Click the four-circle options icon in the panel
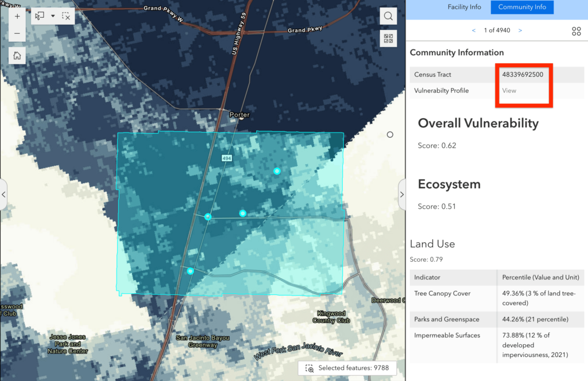This screenshot has height=381, width=588. point(576,31)
